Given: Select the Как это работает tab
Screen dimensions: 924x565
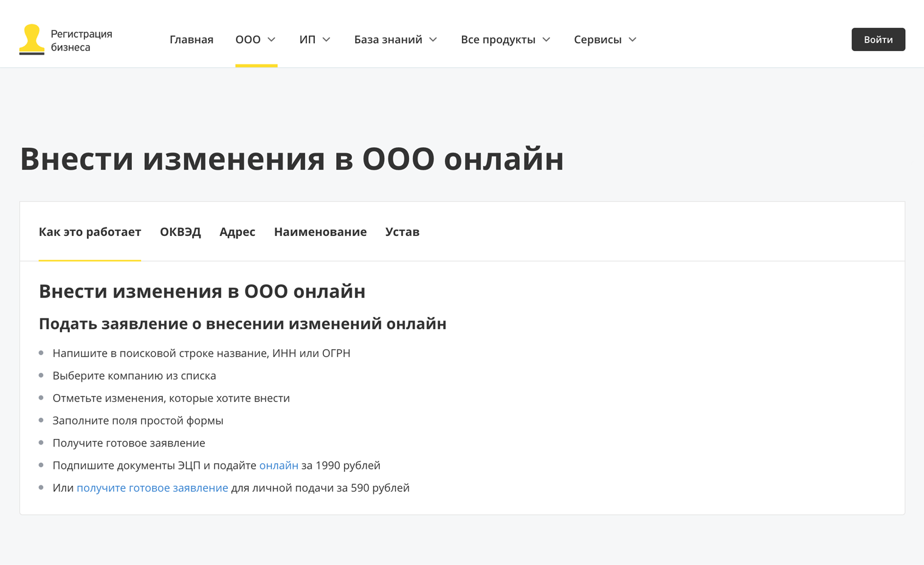Looking at the screenshot, I should coord(90,232).
